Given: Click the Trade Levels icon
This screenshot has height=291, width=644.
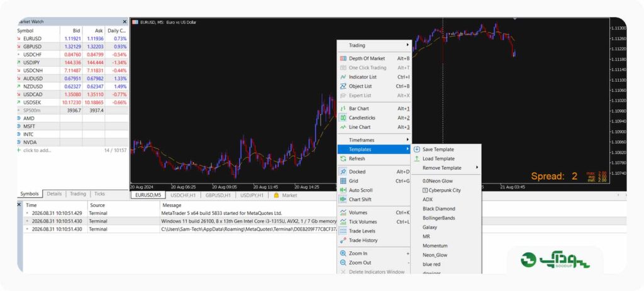Looking at the screenshot, I should point(343,231).
